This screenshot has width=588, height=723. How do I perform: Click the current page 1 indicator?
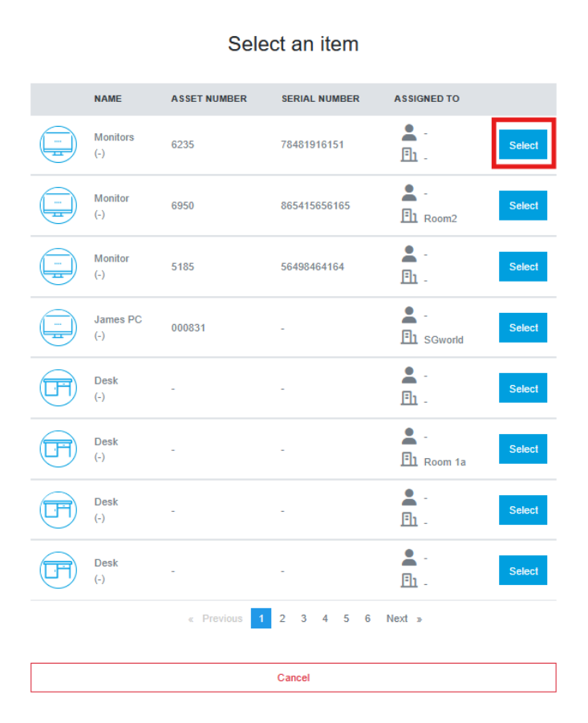click(261, 619)
